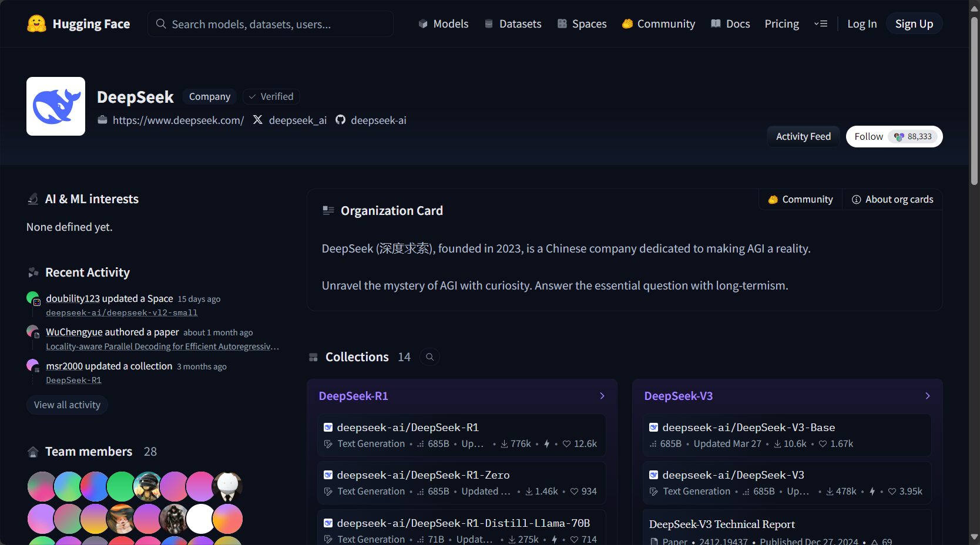980x545 pixels.
Task: Click the Organization Card header icon
Action: point(328,210)
